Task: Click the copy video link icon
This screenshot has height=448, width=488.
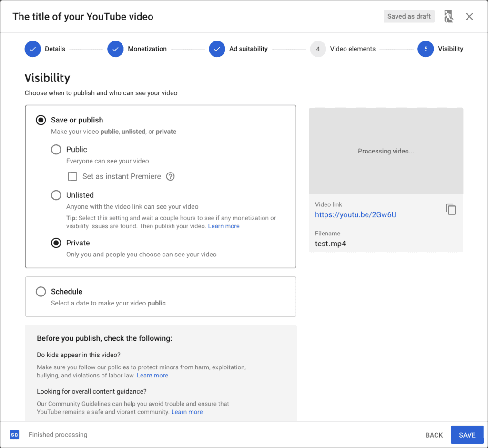Action: point(451,209)
